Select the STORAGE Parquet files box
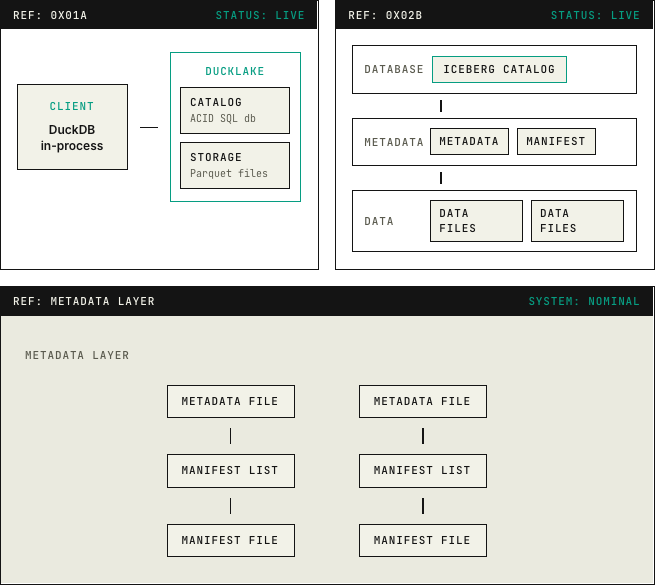 pos(235,165)
